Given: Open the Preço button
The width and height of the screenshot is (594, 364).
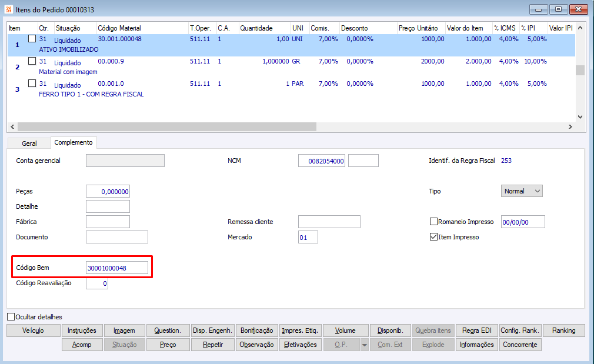Looking at the screenshot, I should [168, 345].
